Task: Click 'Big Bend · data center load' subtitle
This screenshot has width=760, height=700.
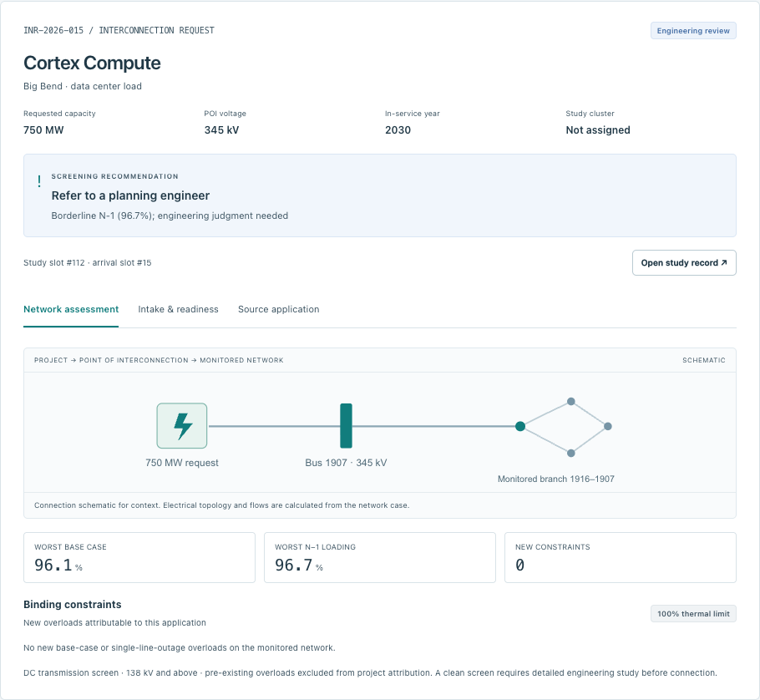Action: pos(83,86)
